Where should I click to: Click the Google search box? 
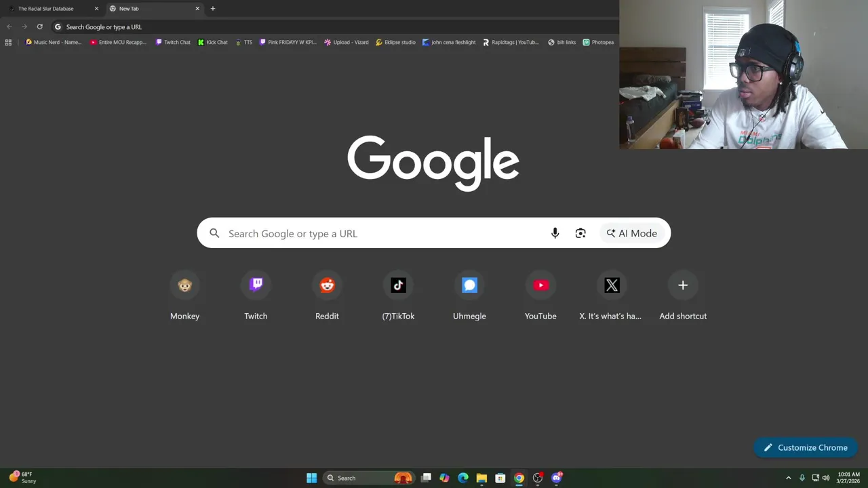click(434, 233)
